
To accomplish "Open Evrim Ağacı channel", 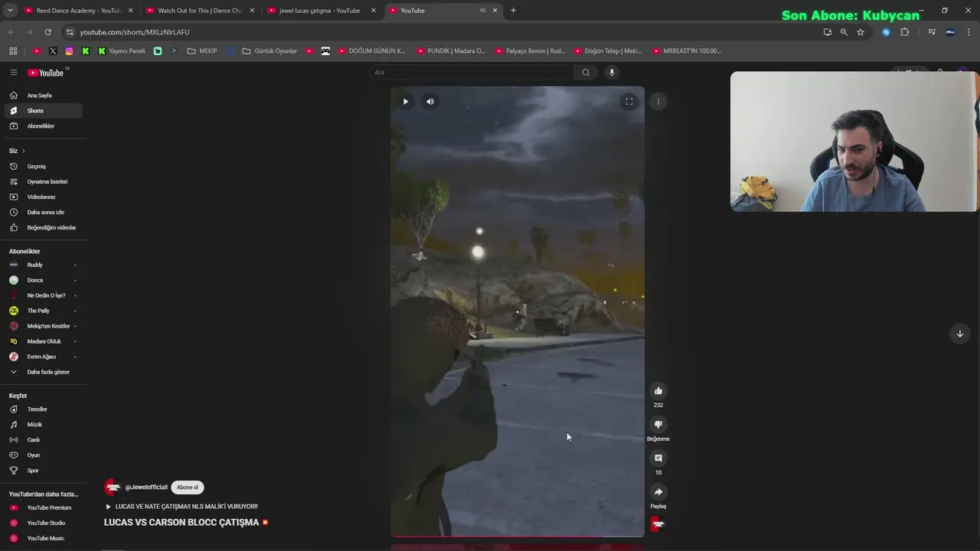I will click(x=44, y=357).
